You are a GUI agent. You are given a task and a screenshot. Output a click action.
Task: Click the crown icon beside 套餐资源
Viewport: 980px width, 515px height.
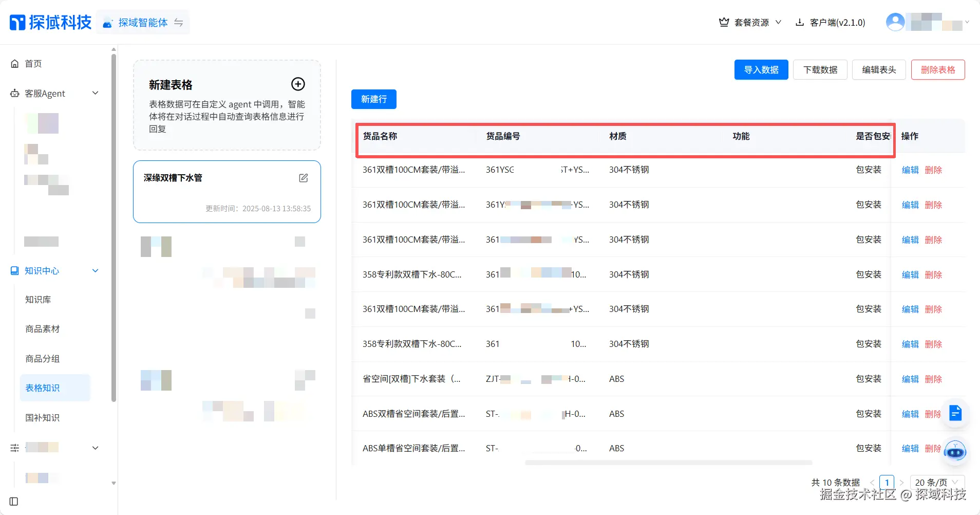click(724, 22)
